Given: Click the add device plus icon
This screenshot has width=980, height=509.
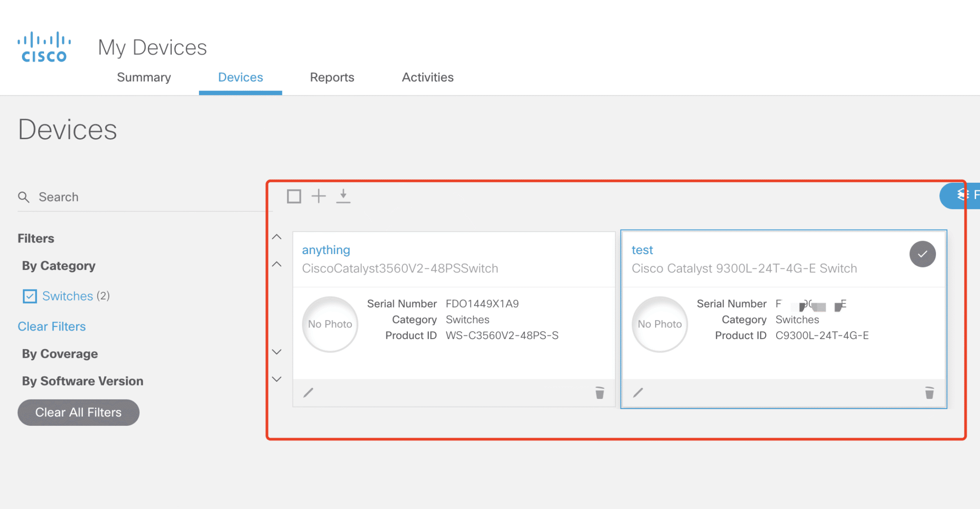Looking at the screenshot, I should (319, 196).
